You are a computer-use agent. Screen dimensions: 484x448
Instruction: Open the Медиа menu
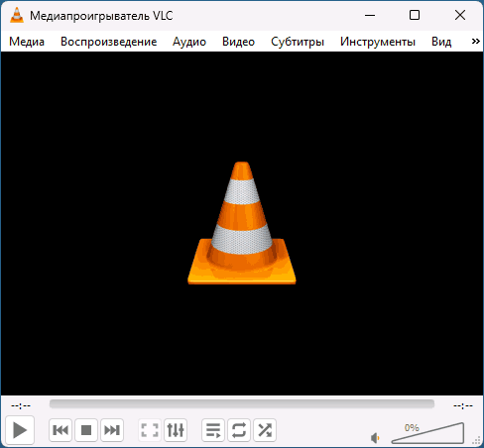point(27,42)
